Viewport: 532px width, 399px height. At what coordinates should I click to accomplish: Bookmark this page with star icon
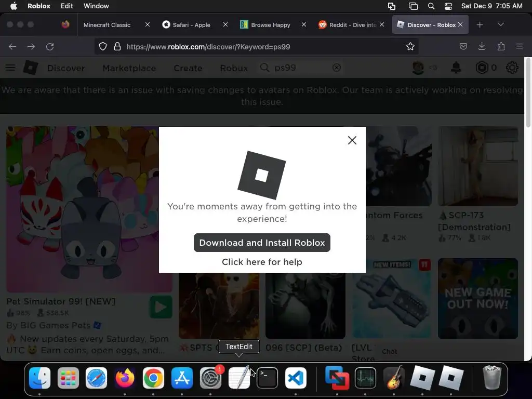click(410, 46)
